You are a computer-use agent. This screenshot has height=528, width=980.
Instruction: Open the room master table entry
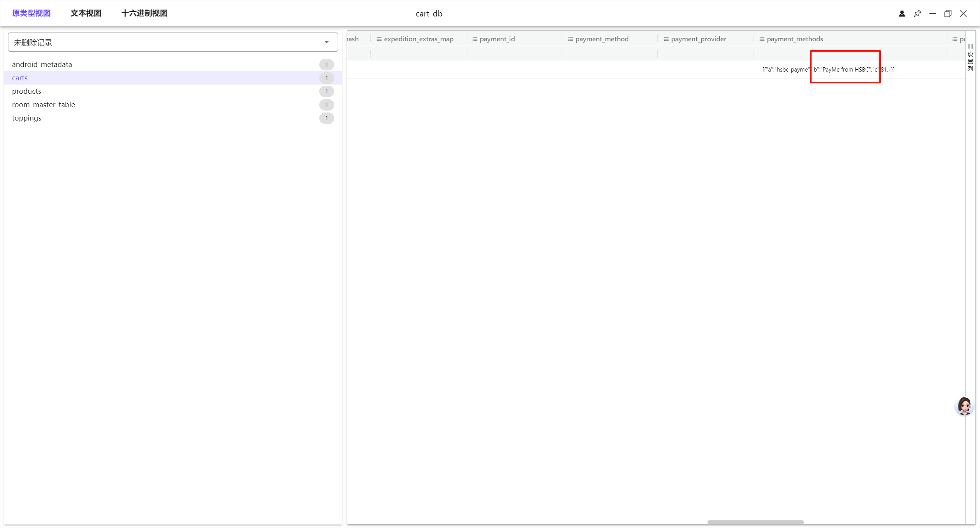(x=43, y=104)
